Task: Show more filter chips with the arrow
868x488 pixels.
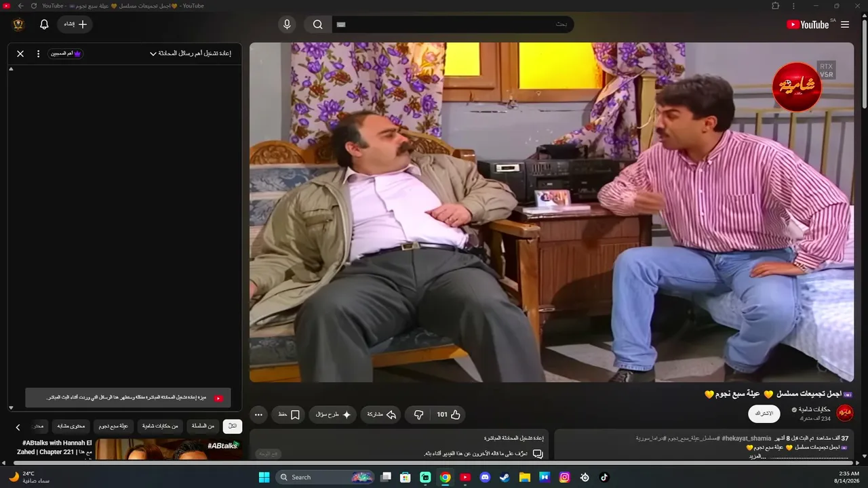Action: tap(18, 427)
